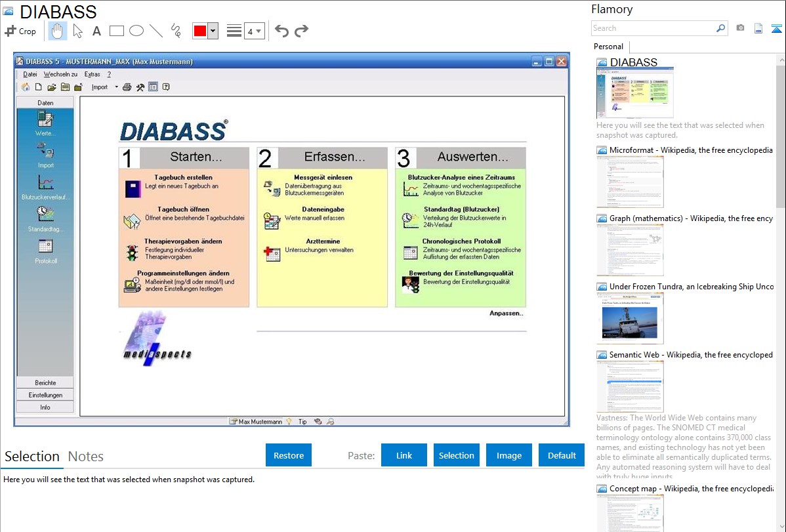Click the Import label in DIABASS toolbar
This screenshot has width=786, height=532.
[x=100, y=87]
